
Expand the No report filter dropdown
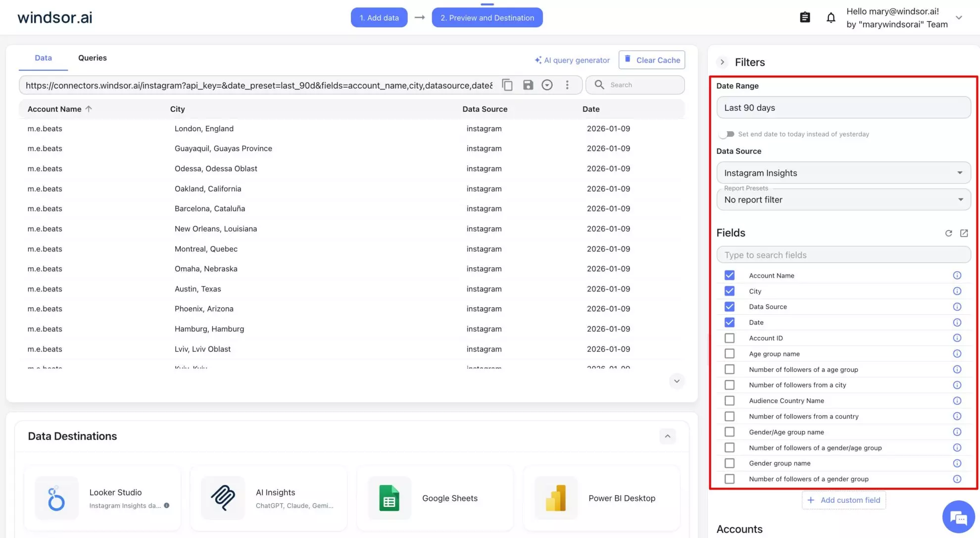tap(843, 200)
